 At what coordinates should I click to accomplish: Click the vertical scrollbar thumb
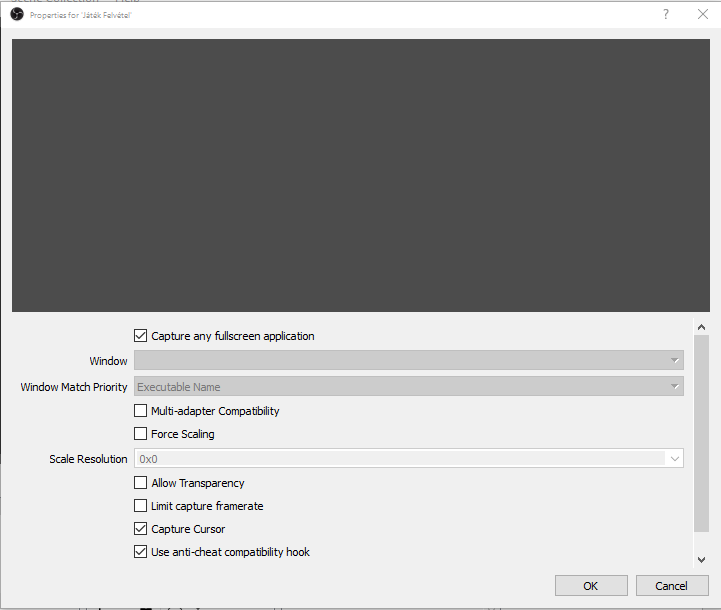pos(701,433)
